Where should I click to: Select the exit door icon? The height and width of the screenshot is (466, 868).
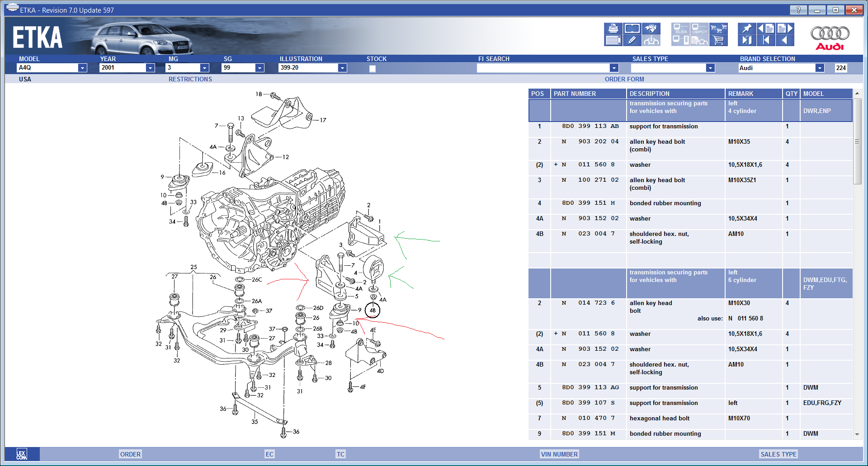(747, 41)
